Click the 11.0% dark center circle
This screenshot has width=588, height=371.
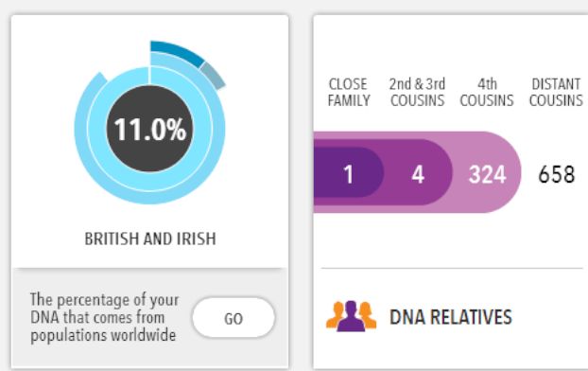[149, 129]
